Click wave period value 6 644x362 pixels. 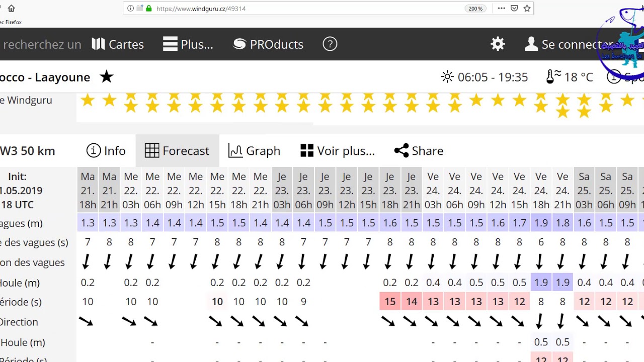(541, 242)
